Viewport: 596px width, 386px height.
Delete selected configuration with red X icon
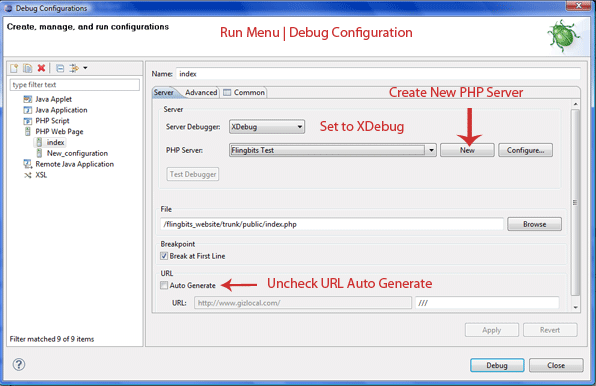tap(41, 68)
